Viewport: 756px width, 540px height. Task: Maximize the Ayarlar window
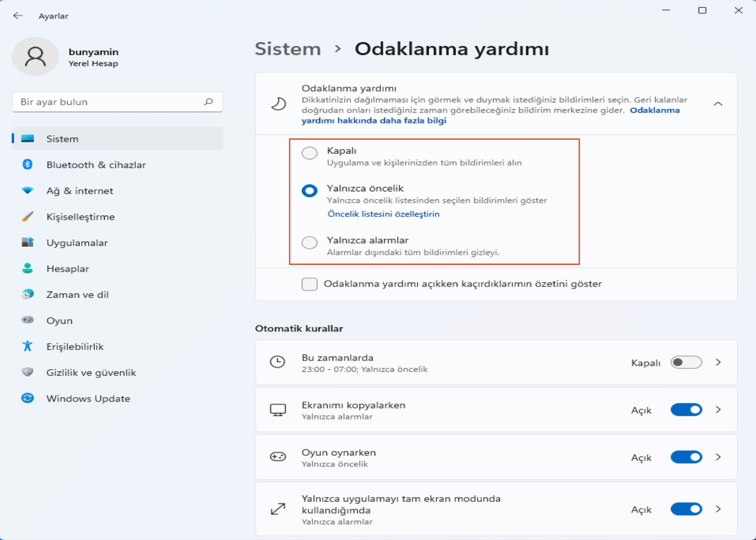coord(702,10)
